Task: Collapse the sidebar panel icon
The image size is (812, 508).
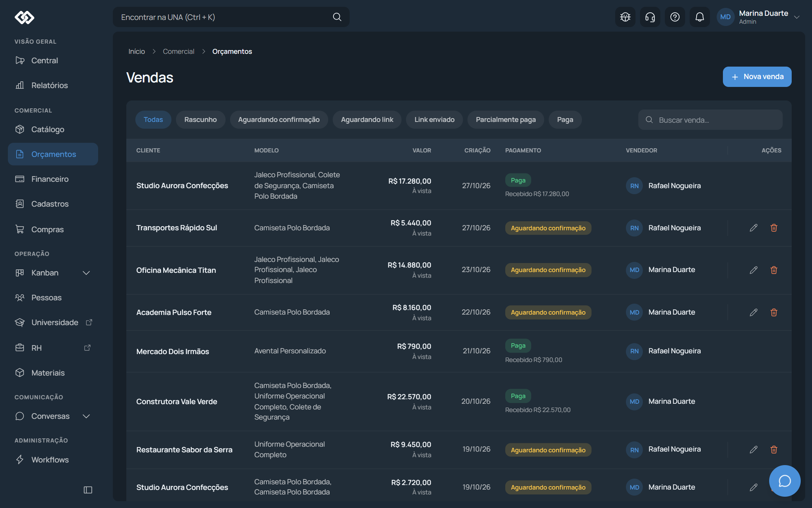Action: pos(88,490)
